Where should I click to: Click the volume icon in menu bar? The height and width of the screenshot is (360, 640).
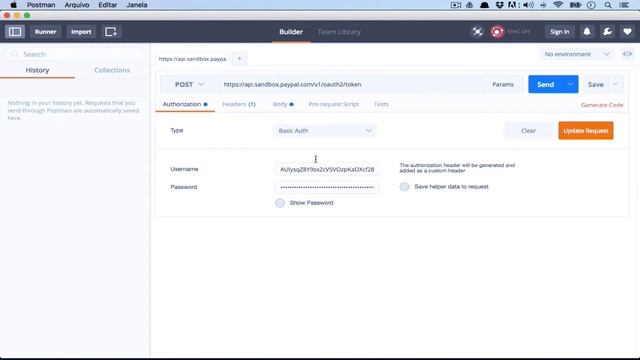coord(528,5)
